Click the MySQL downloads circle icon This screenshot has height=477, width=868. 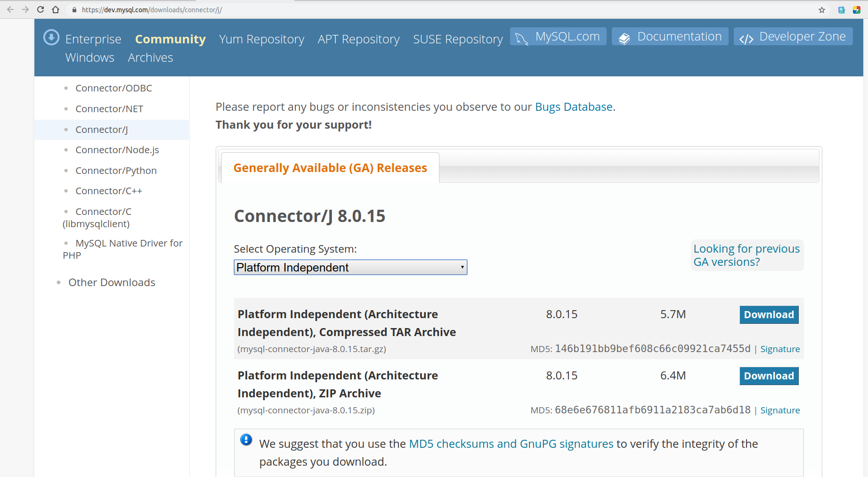click(51, 37)
